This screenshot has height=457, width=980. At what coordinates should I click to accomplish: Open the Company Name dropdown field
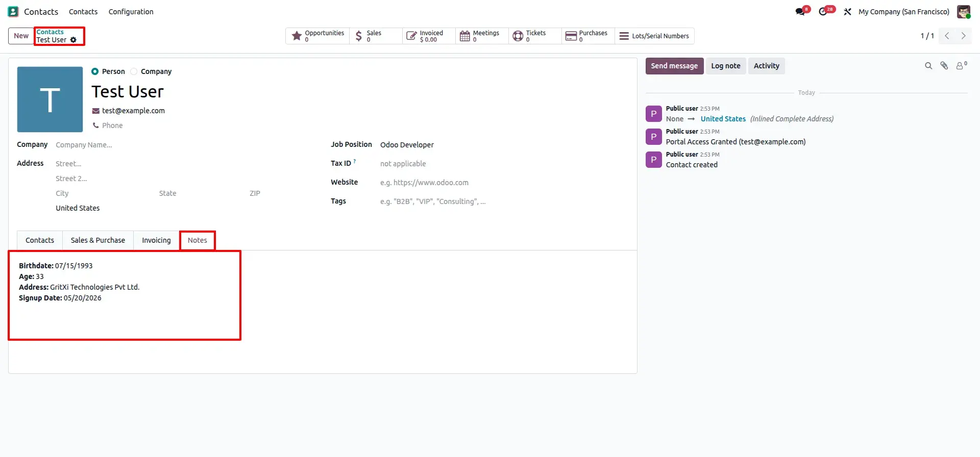coord(184,145)
